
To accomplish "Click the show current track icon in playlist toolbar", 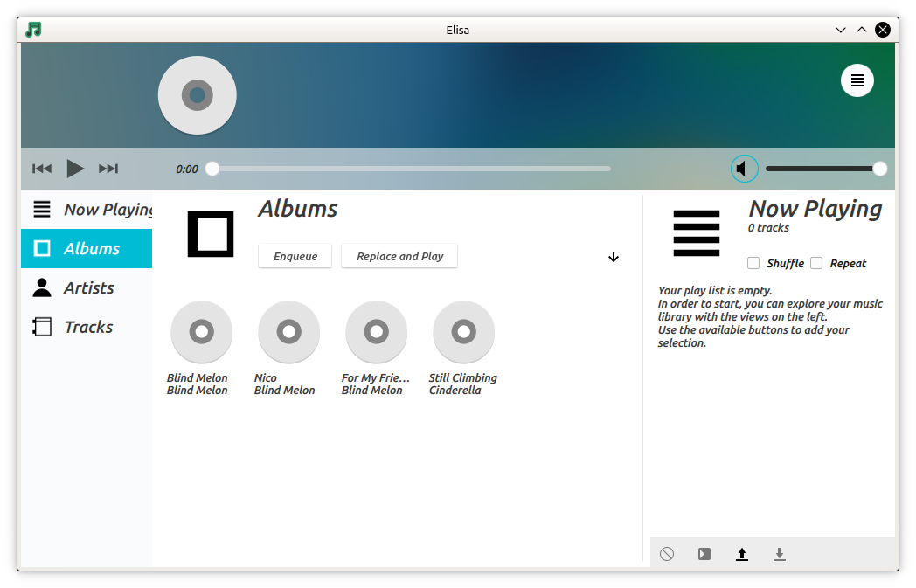I will click(704, 553).
